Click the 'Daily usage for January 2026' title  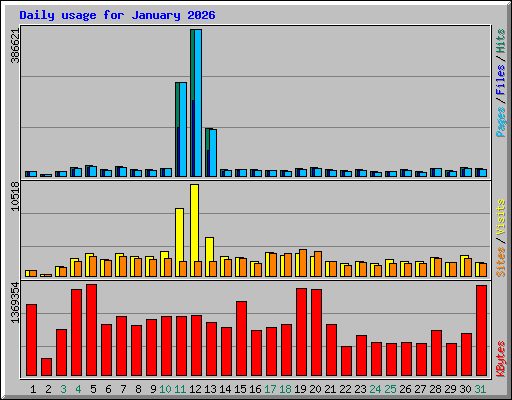(117, 15)
